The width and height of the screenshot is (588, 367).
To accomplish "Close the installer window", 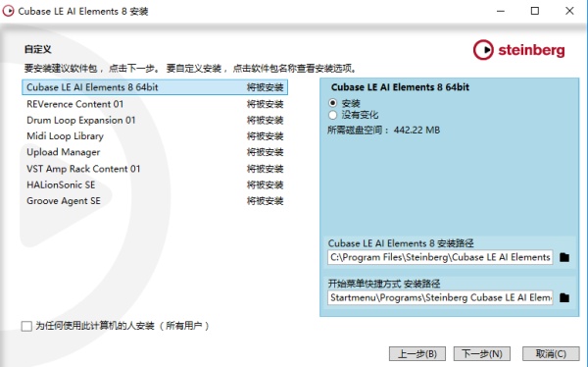I will click(569, 11).
